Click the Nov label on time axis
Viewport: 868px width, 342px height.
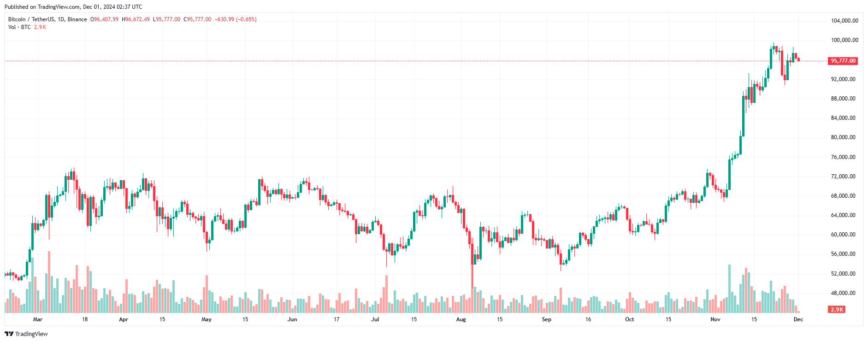tap(715, 319)
